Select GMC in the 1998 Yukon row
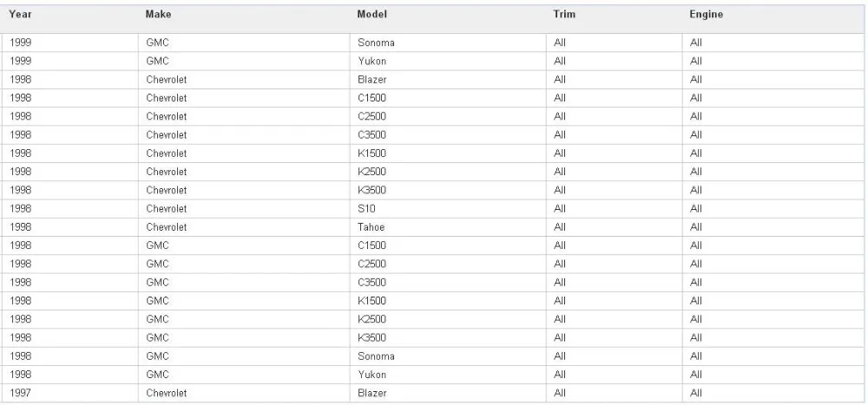This screenshot has height=405, width=868. [157, 375]
